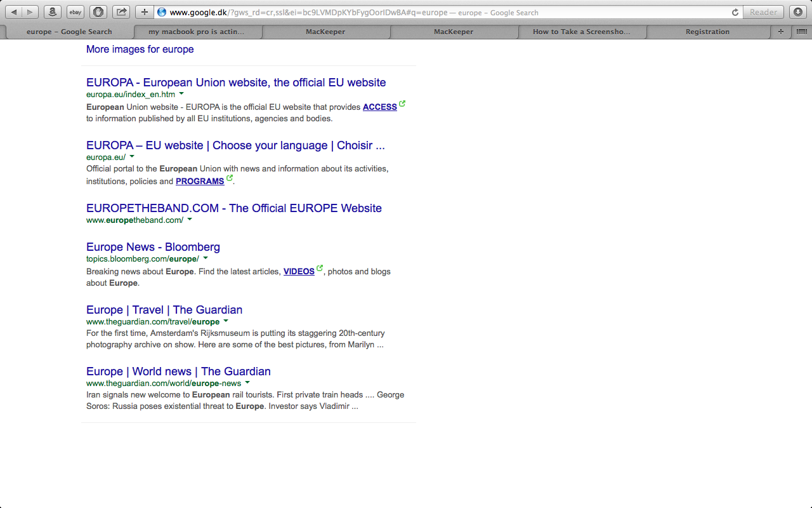Image resolution: width=812 pixels, height=508 pixels.
Task: Click the globe site icon in address bar
Action: 162,12
